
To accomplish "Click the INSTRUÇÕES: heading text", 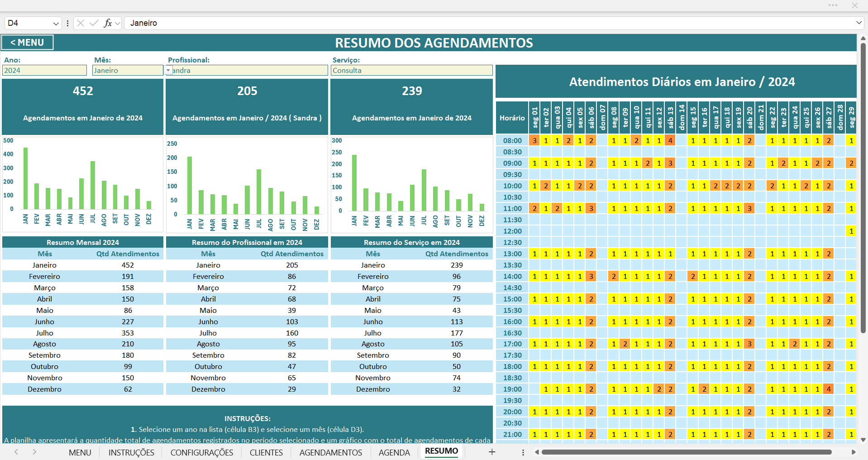I will [247, 418].
